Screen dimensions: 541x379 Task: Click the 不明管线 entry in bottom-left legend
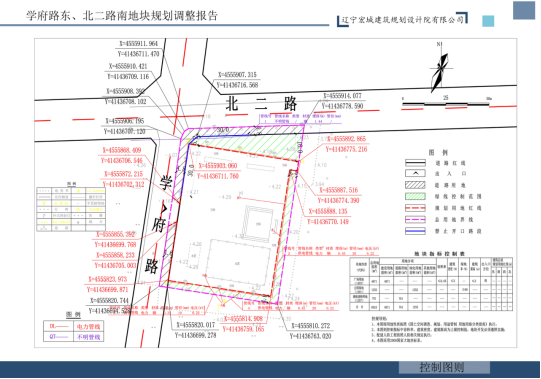[88, 337]
